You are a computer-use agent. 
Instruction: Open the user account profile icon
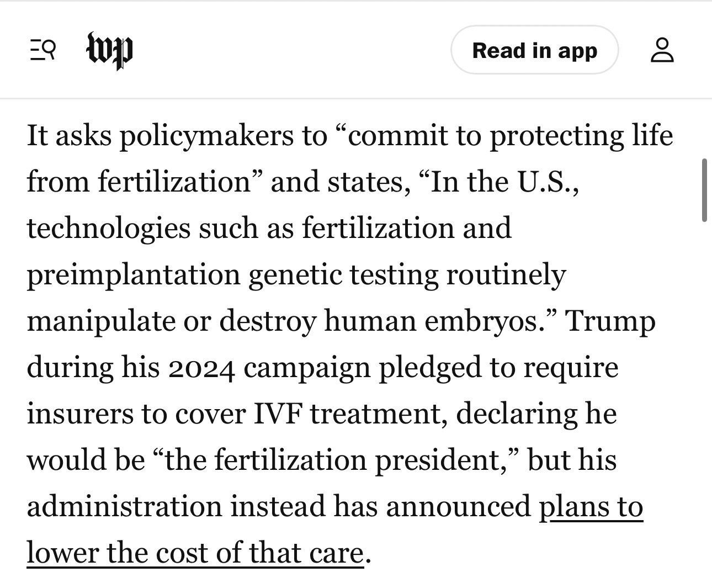click(x=662, y=50)
